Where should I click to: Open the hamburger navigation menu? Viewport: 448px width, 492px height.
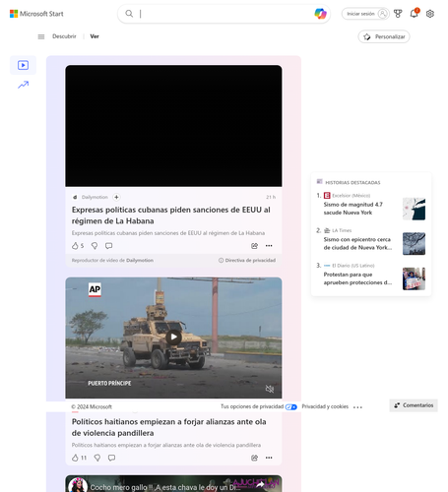[41, 36]
